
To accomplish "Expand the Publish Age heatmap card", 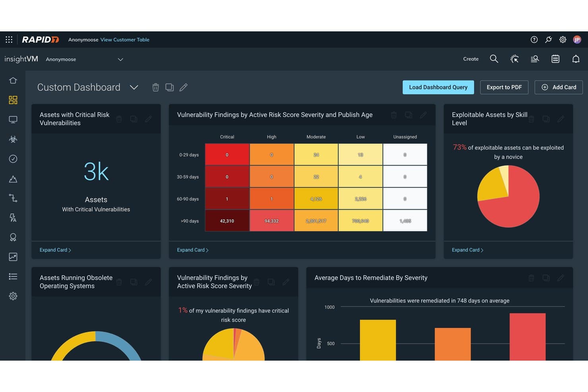I will [x=193, y=250].
